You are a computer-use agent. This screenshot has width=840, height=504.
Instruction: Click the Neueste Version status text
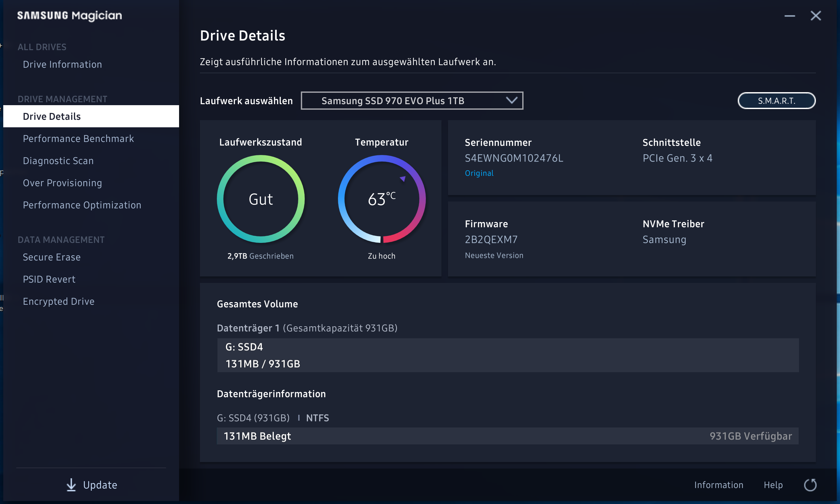[x=494, y=255]
